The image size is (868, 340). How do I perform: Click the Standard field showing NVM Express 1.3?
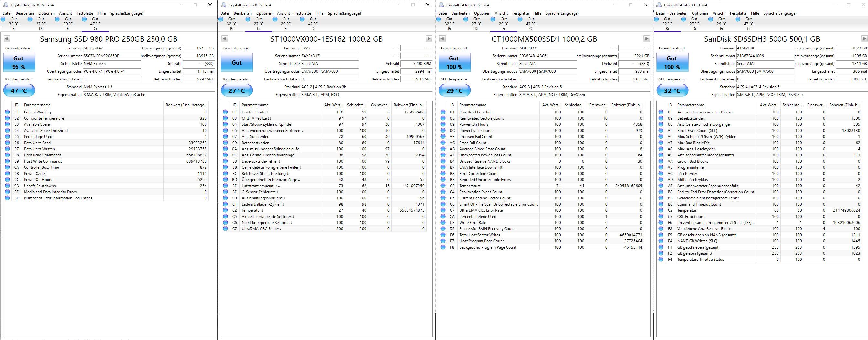click(x=149, y=87)
